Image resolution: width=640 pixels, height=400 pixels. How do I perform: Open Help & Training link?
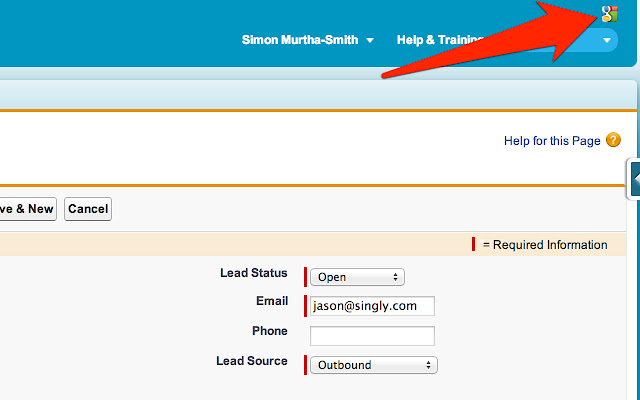pos(440,40)
